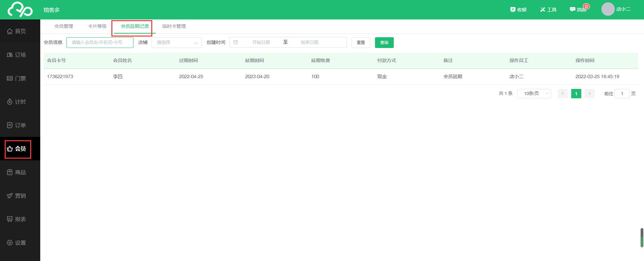Click remark 会员延期 cell
The width and height of the screenshot is (644, 261).
(x=453, y=76)
